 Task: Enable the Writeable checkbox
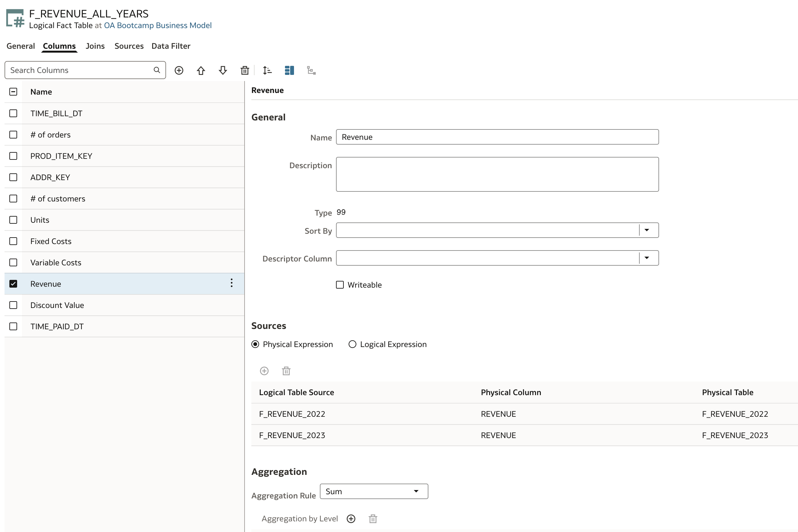(340, 285)
